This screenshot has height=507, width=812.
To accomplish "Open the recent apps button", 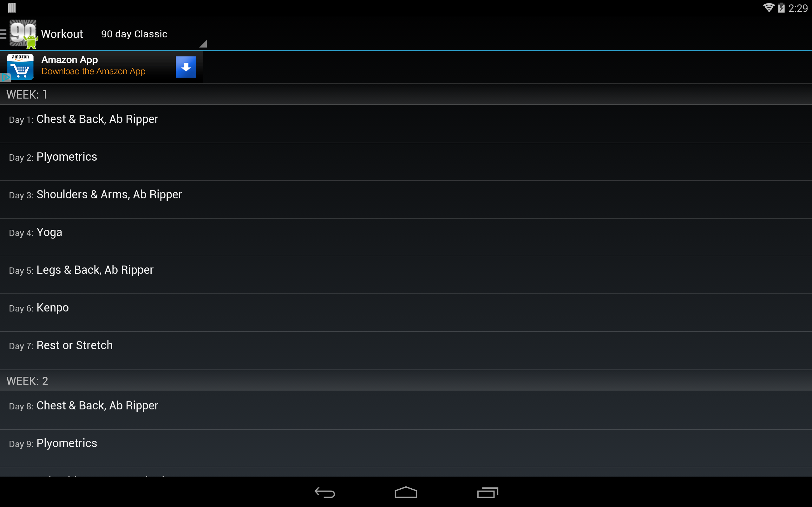I will pos(488,492).
